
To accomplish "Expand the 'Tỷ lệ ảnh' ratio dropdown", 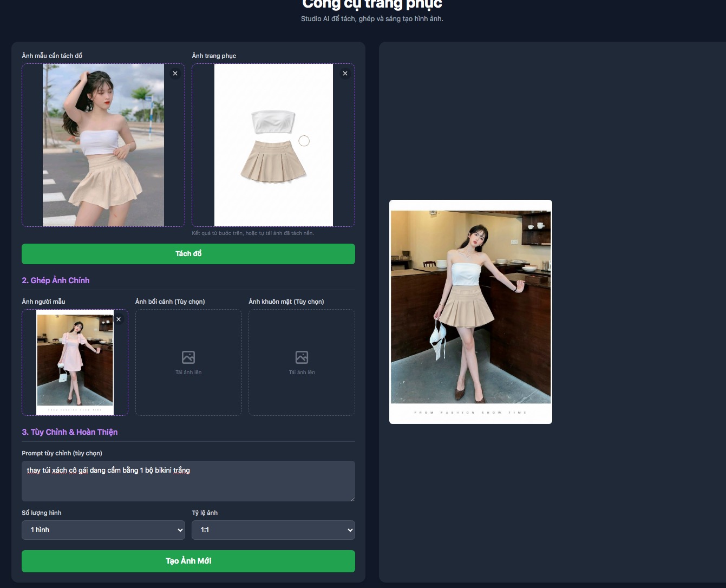I will tap(273, 530).
